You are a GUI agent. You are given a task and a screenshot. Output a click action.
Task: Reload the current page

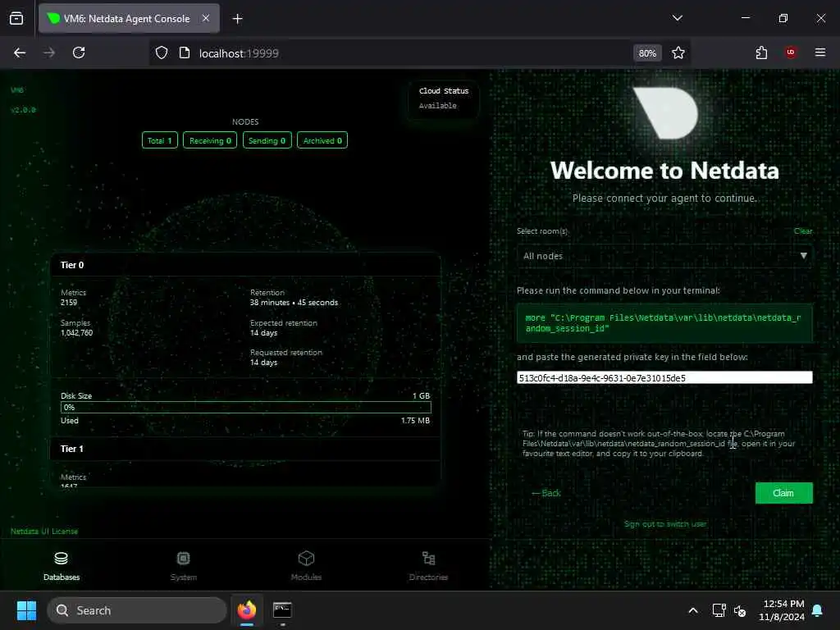tap(79, 52)
